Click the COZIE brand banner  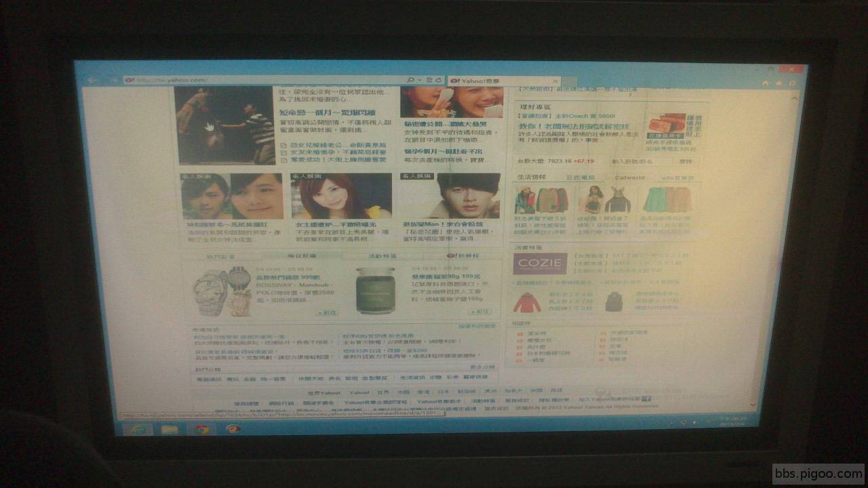540,264
